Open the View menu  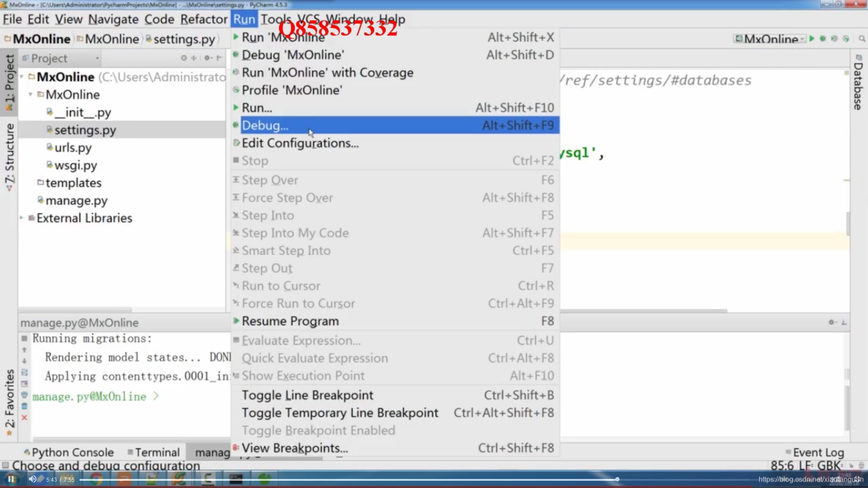(x=69, y=19)
